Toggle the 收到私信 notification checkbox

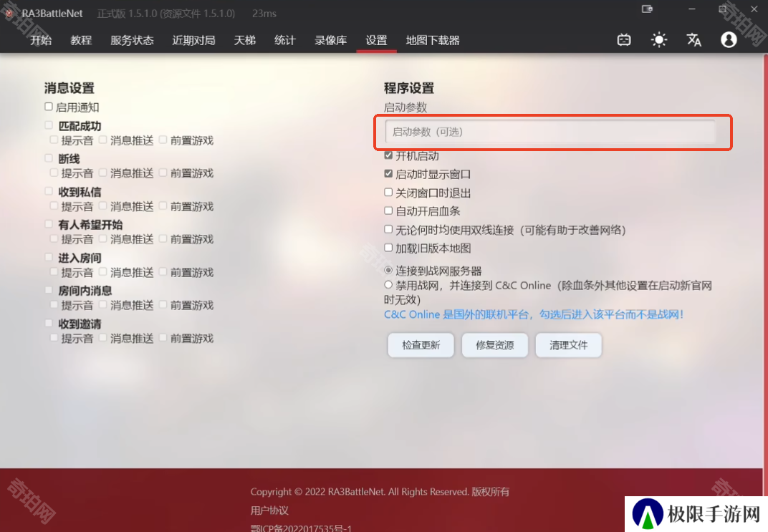click(x=49, y=191)
